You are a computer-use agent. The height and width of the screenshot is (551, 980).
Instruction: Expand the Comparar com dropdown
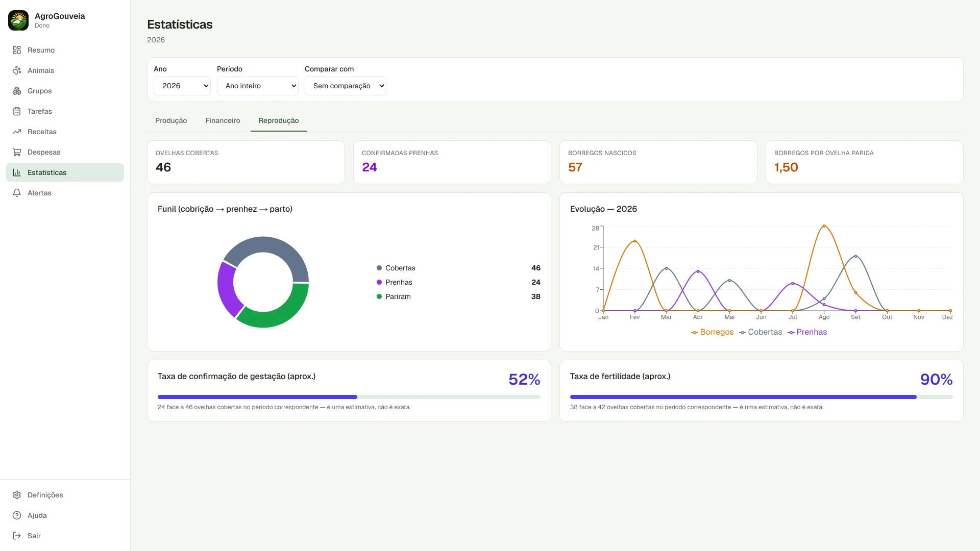346,86
